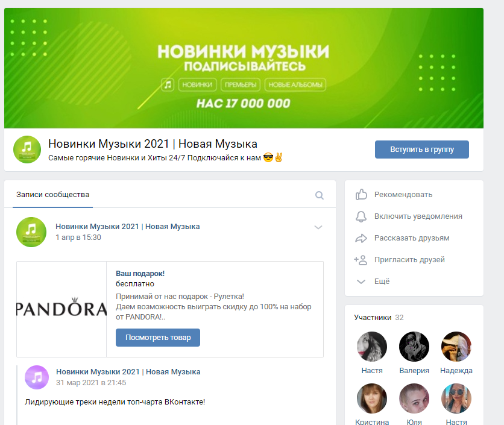Click the add-person icon beside «Пригласить друзей»
Screen dimensions: 504x425
pyautogui.click(x=362, y=259)
